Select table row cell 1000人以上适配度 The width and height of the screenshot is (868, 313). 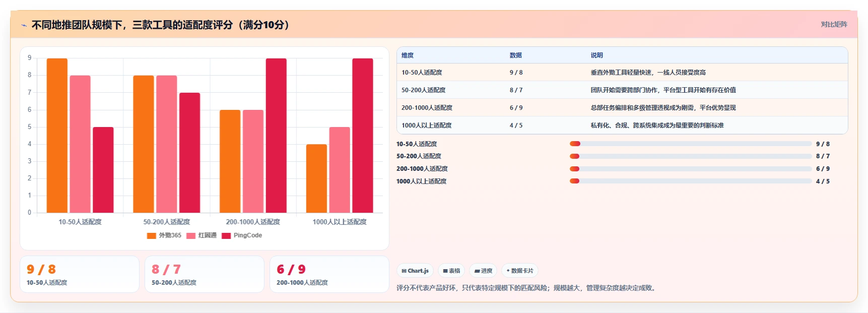click(x=427, y=126)
